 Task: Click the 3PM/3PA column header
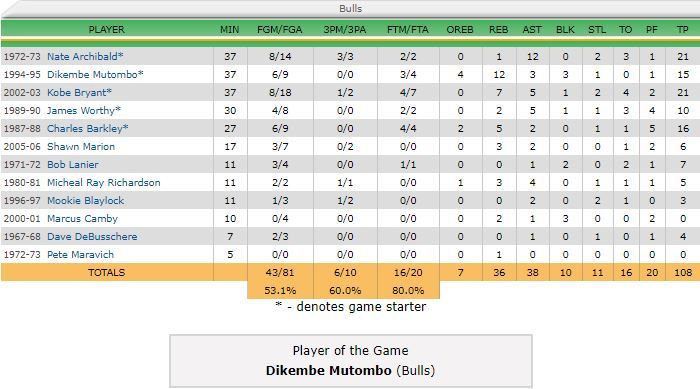345,29
